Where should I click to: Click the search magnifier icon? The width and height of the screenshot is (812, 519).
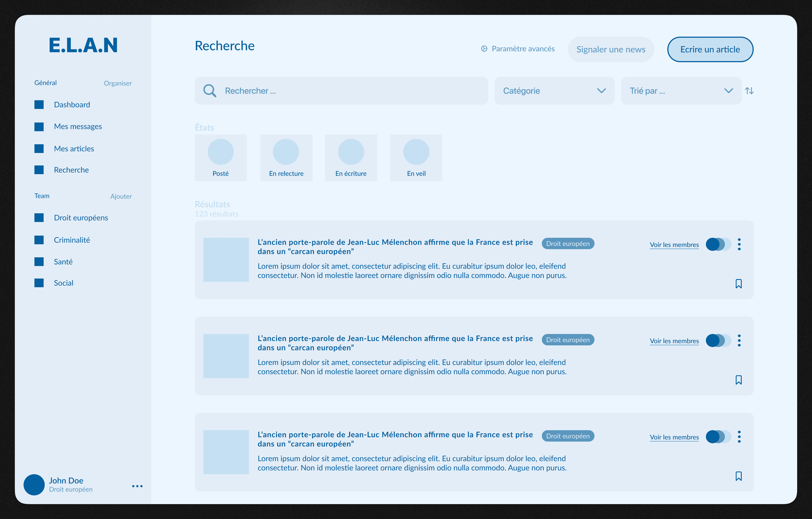pyautogui.click(x=210, y=90)
